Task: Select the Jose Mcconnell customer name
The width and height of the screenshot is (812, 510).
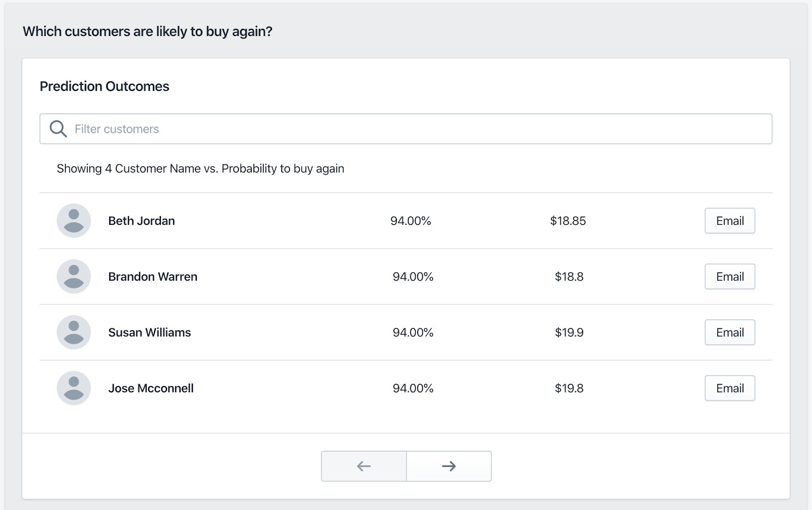Action: pyautogui.click(x=151, y=388)
